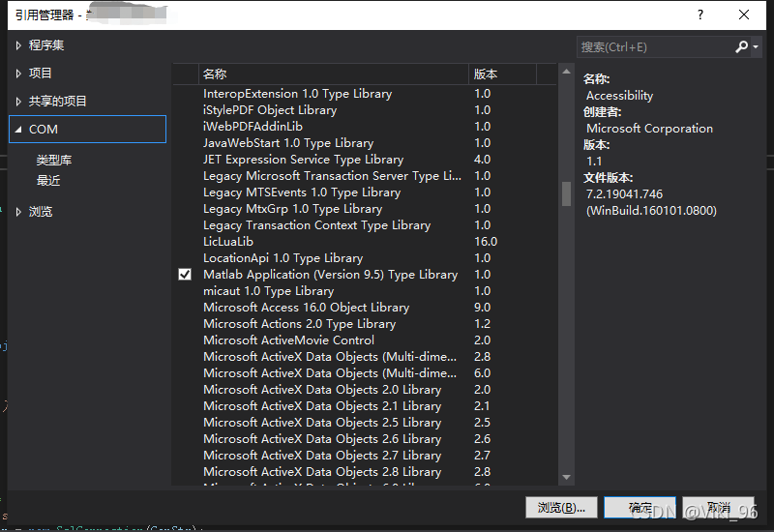Sort list by 名称 column header
The image size is (774, 532).
[215, 74]
